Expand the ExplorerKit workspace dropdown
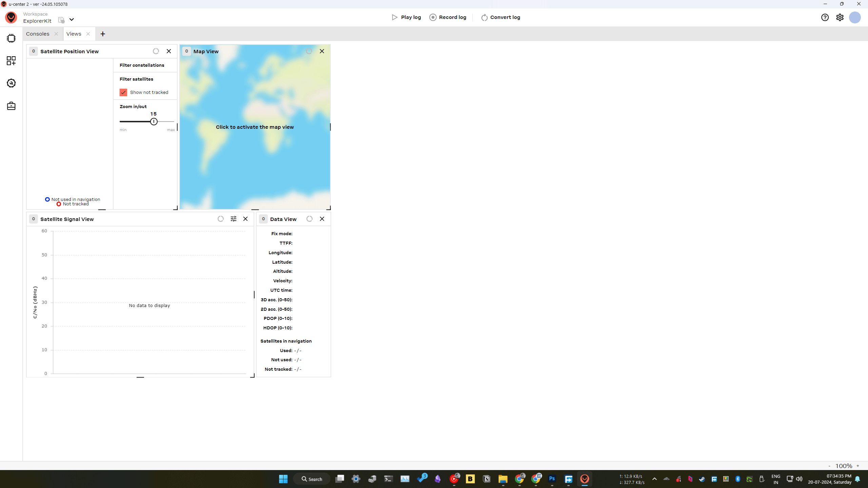The image size is (868, 488). coord(72,19)
